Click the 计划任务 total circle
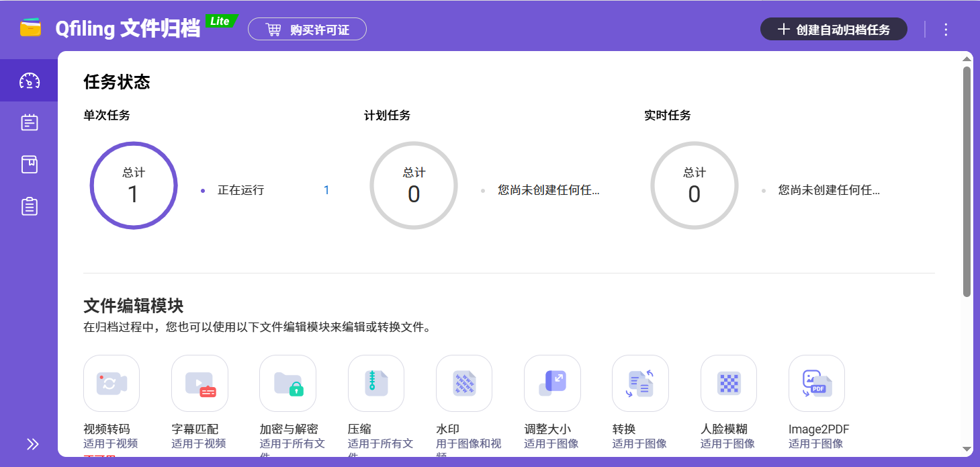 (414, 185)
